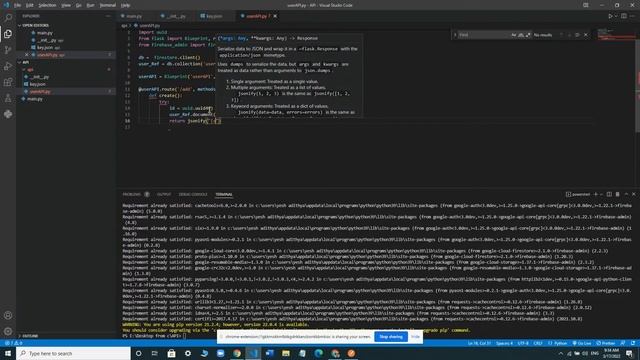Kill terminal with trash icon
The width and height of the screenshot is (640, 360).
[618, 194]
